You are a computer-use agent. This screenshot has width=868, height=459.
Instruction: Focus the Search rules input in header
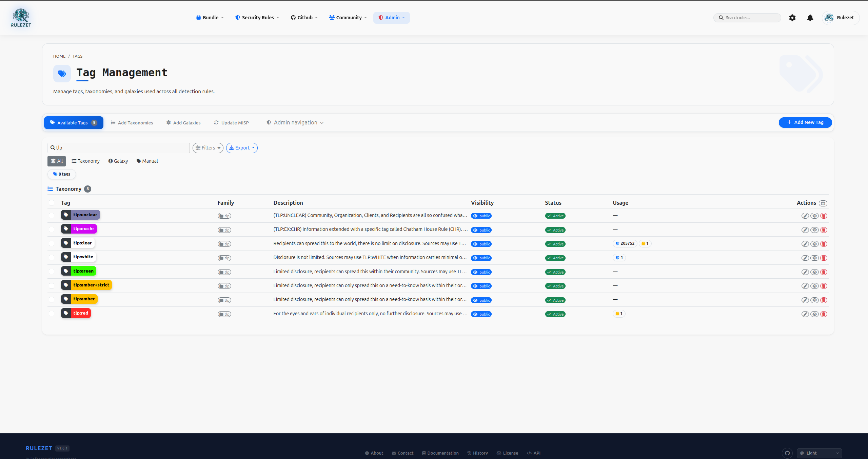click(x=747, y=18)
